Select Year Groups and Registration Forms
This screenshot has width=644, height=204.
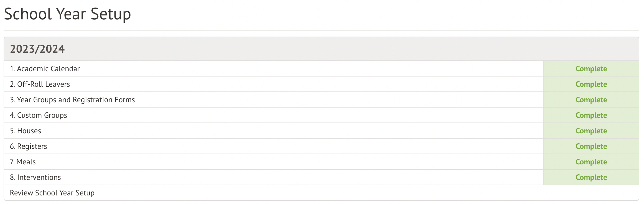(x=72, y=100)
